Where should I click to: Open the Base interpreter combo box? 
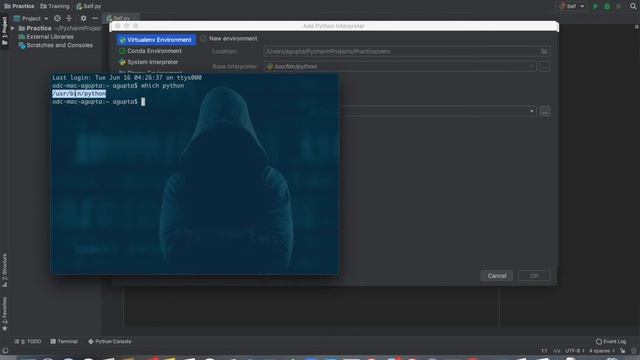click(400, 67)
